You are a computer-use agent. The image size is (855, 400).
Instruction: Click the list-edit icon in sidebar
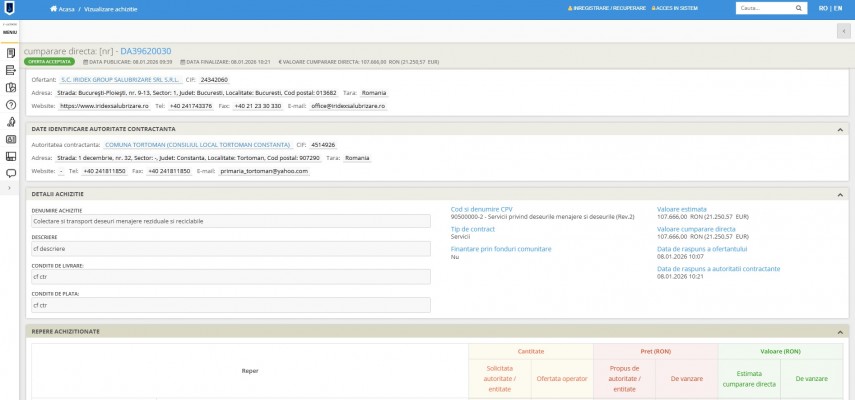(10, 70)
